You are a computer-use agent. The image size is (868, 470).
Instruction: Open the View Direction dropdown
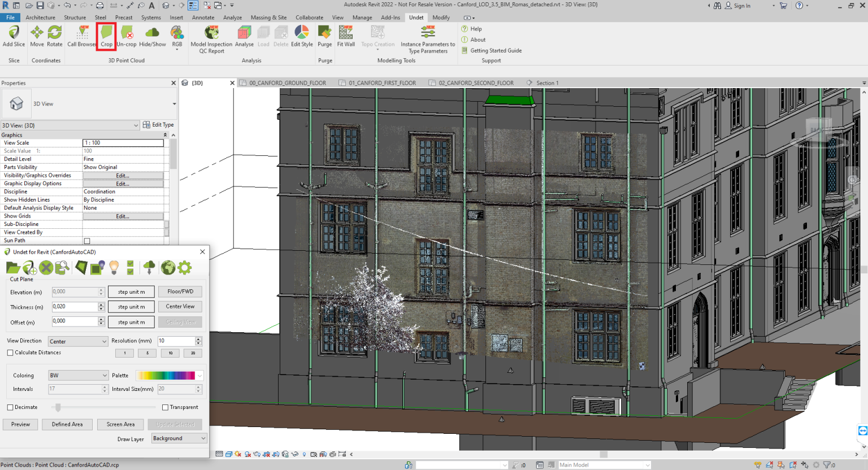(77, 341)
